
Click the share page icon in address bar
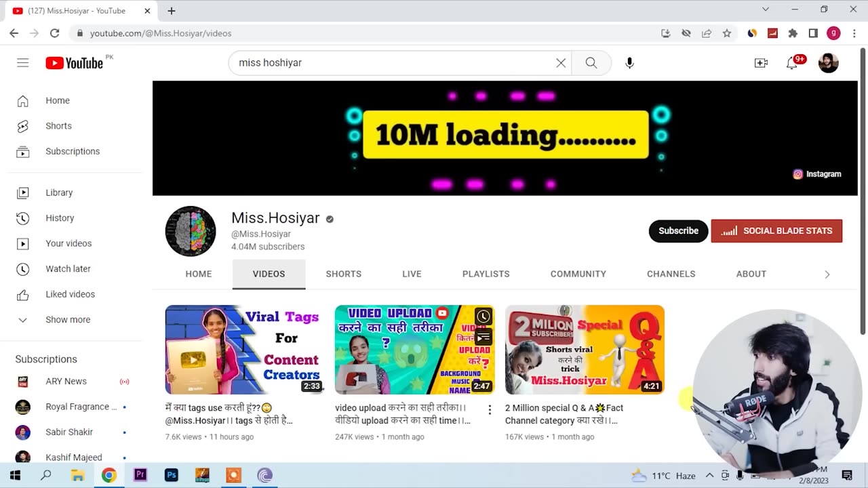point(707,33)
